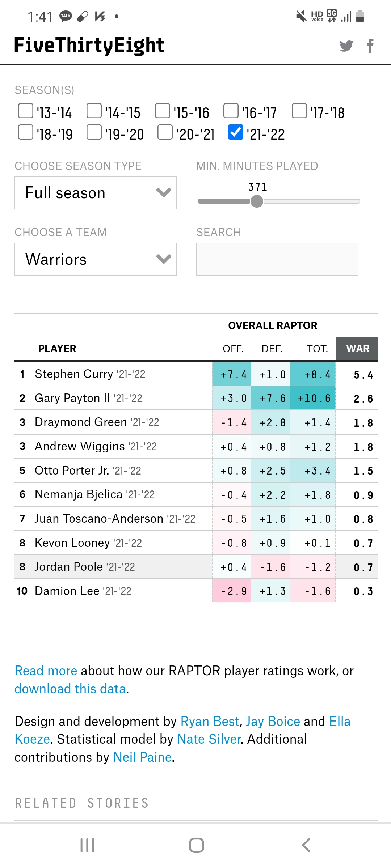Open the recent apps navigation icon
The width and height of the screenshot is (391, 868).
[x=87, y=845]
